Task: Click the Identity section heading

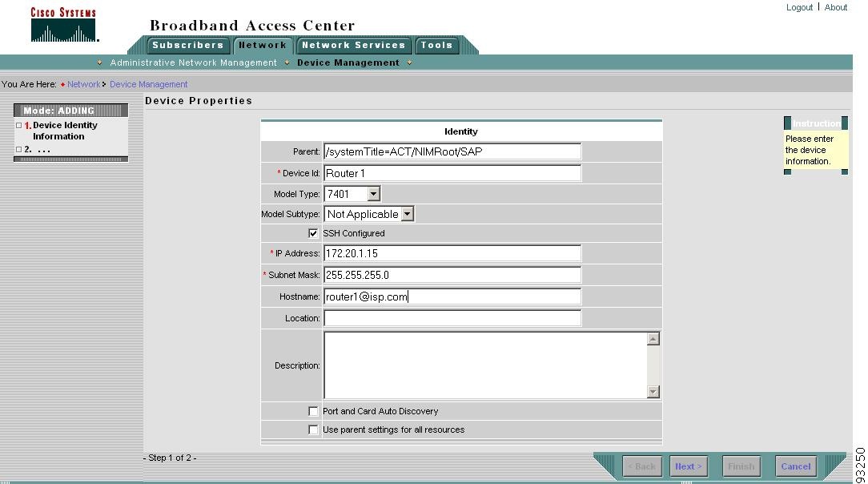Action: (460, 131)
